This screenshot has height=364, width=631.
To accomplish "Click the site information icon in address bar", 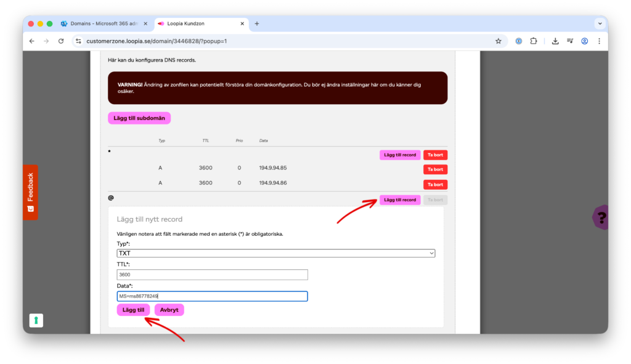I will [x=78, y=41].
